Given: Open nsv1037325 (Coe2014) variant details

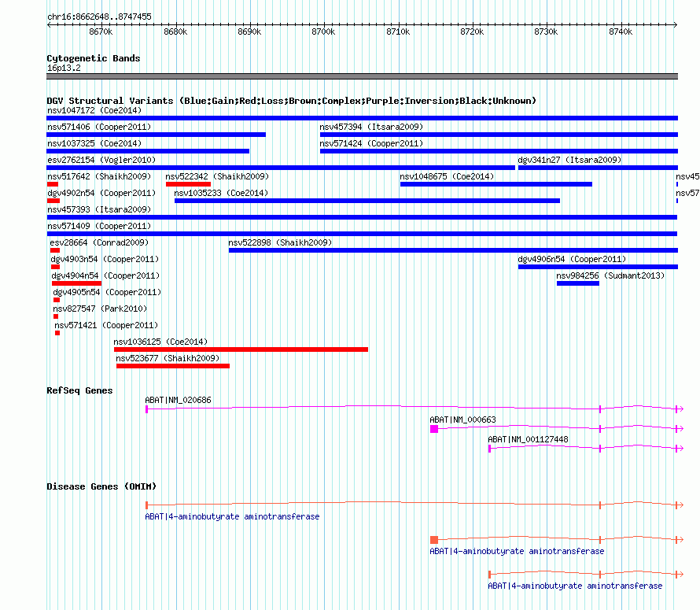Looking at the screenshot, I should (148, 151).
